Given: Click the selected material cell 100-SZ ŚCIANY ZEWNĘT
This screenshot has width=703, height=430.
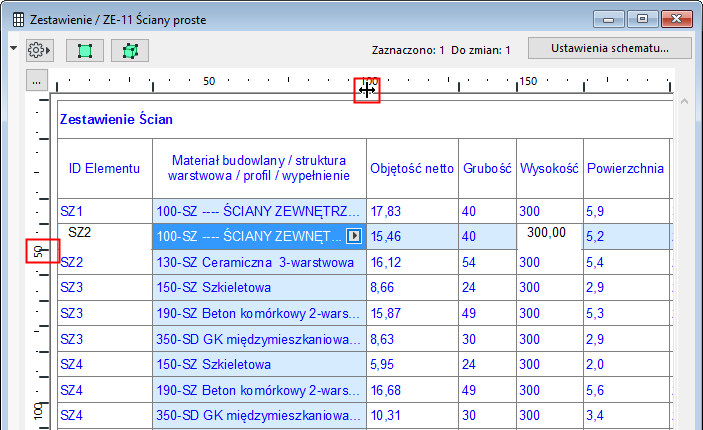Looking at the screenshot, I should tap(249, 236).
